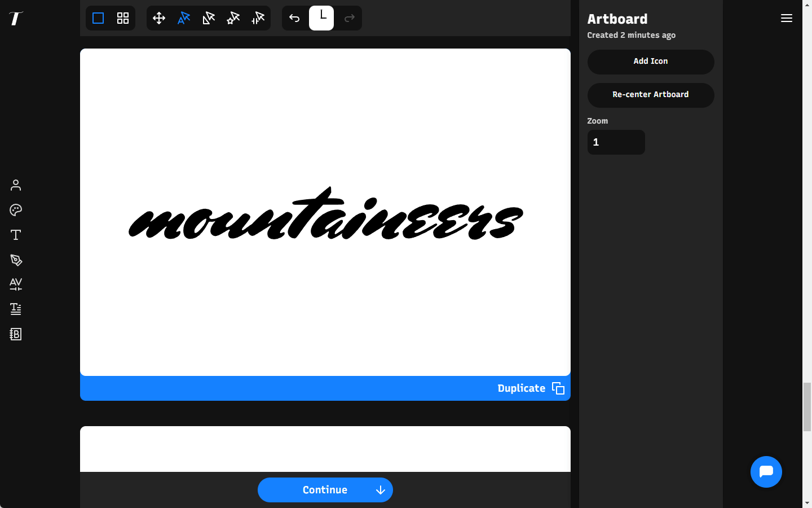Open the hamburger menu top right

[787, 18]
